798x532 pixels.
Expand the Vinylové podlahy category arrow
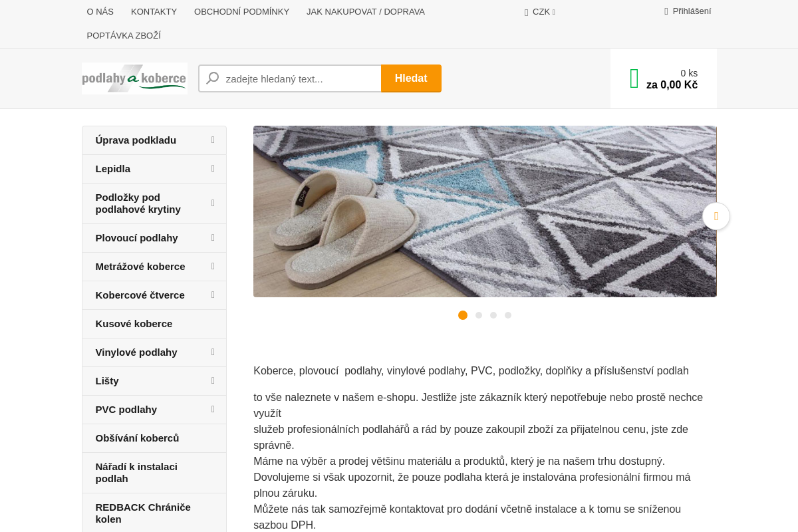click(x=213, y=352)
